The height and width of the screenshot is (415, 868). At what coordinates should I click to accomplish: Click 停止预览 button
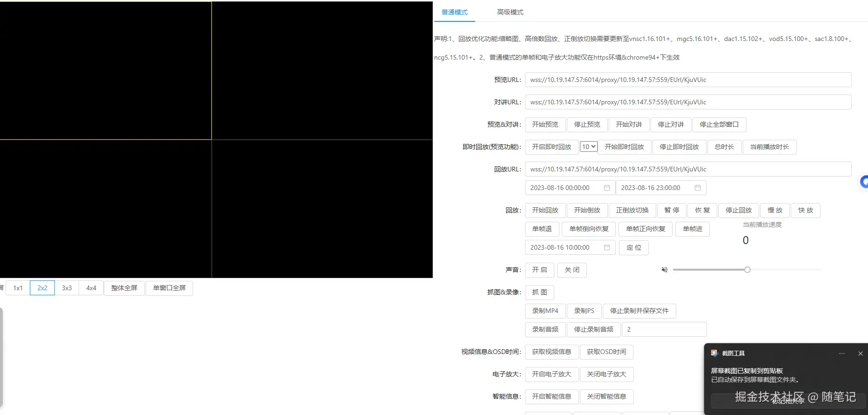[587, 124]
